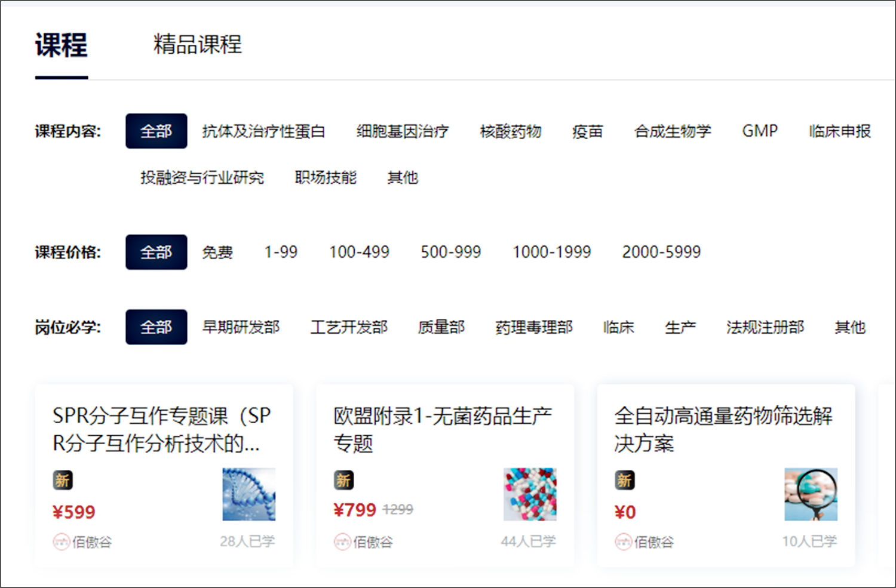Select the GMP content filter
The height and width of the screenshot is (588, 896).
pyautogui.click(x=760, y=131)
